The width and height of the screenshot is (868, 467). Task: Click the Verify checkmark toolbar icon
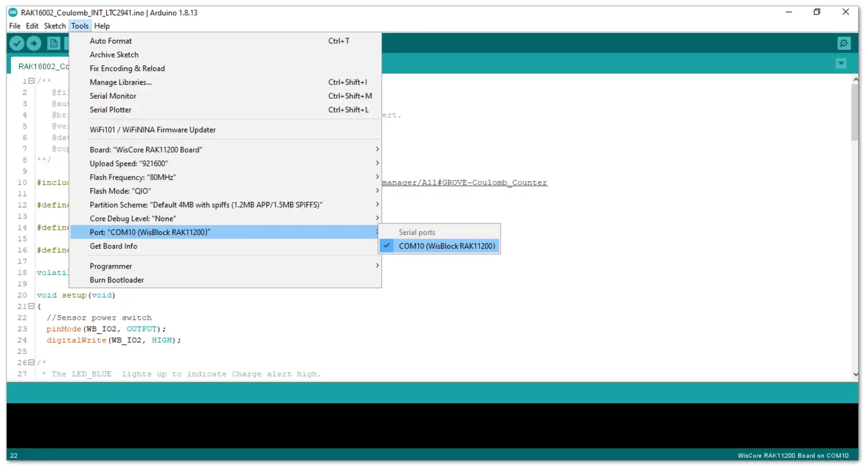pos(17,43)
